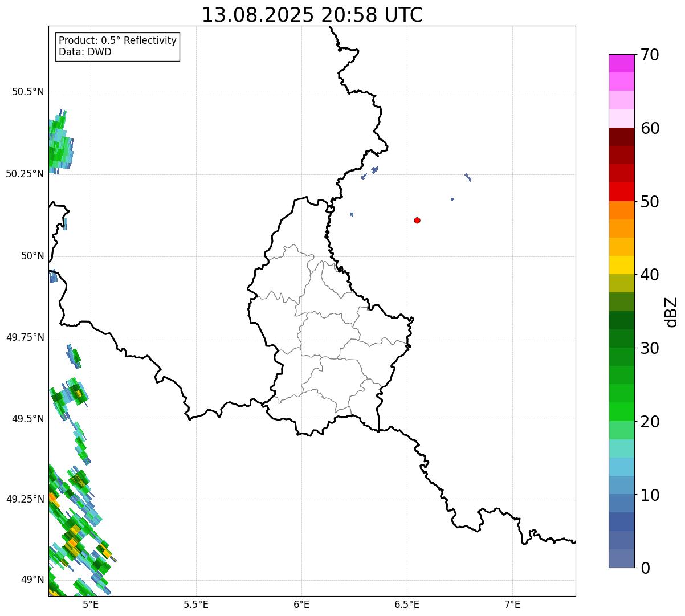
Task: Click the 49°N latitude label
Action: click(x=32, y=580)
